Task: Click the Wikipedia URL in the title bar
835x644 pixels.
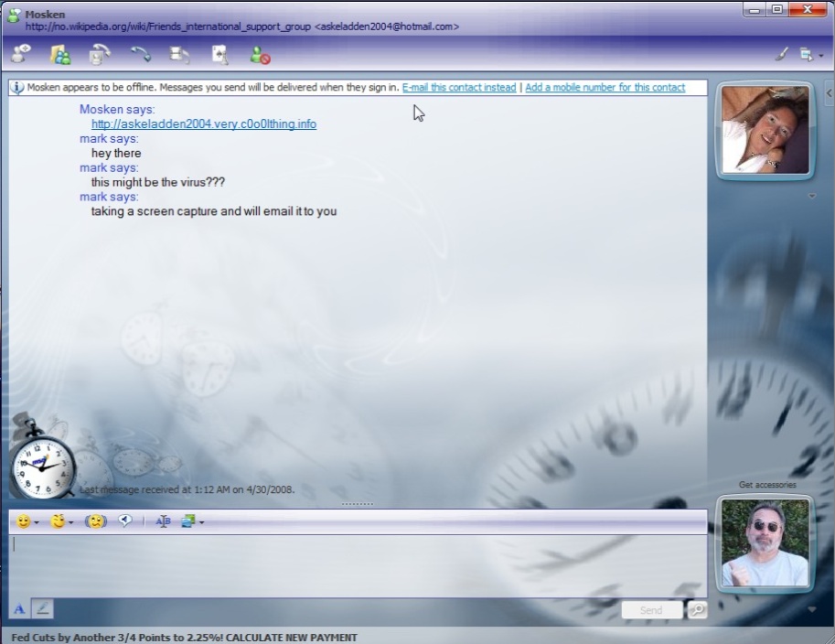Action: [x=167, y=27]
